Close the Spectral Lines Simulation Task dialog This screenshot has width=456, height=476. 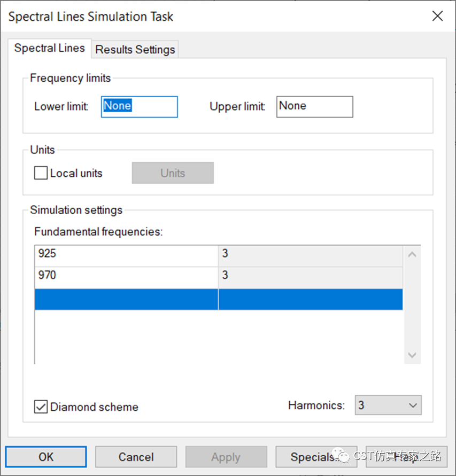pos(437,16)
